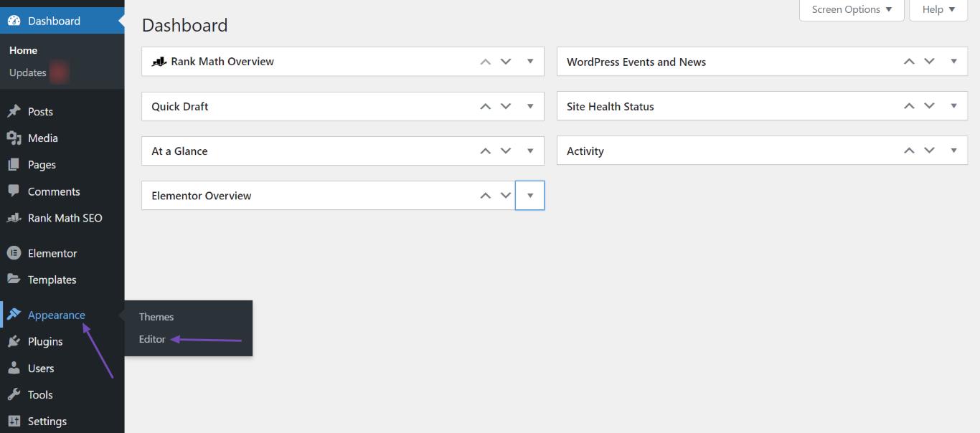Click the Site Health Status title
The image size is (980, 433).
[x=611, y=106]
